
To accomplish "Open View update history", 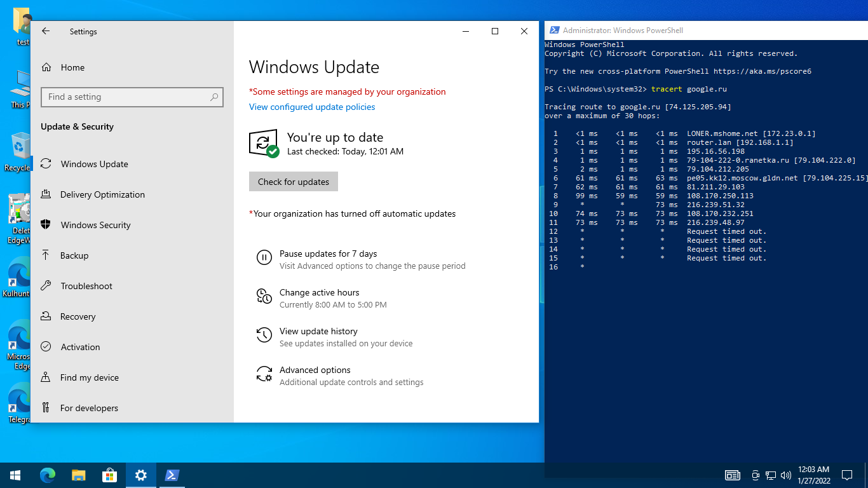I will 318,331.
